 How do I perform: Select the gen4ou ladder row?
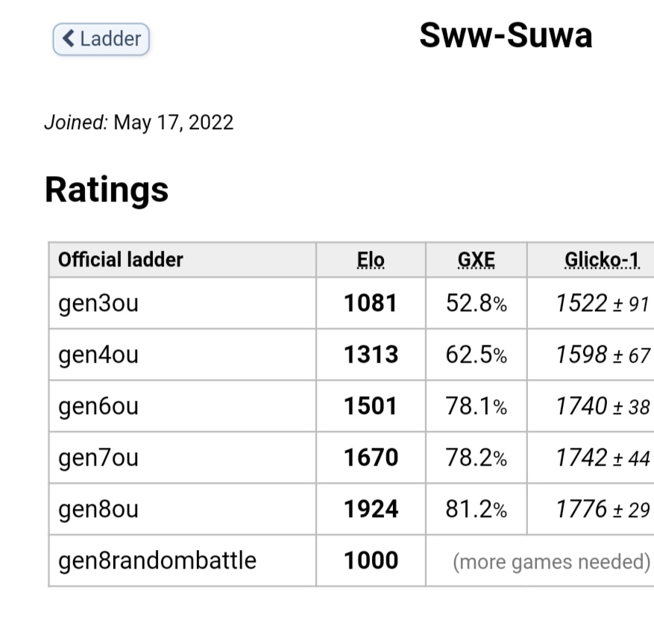click(x=98, y=354)
